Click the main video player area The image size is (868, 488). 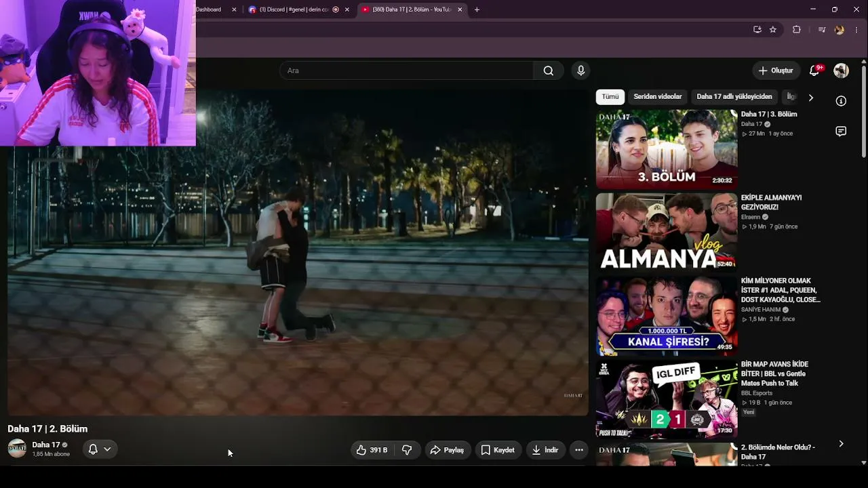pyautogui.click(x=298, y=252)
